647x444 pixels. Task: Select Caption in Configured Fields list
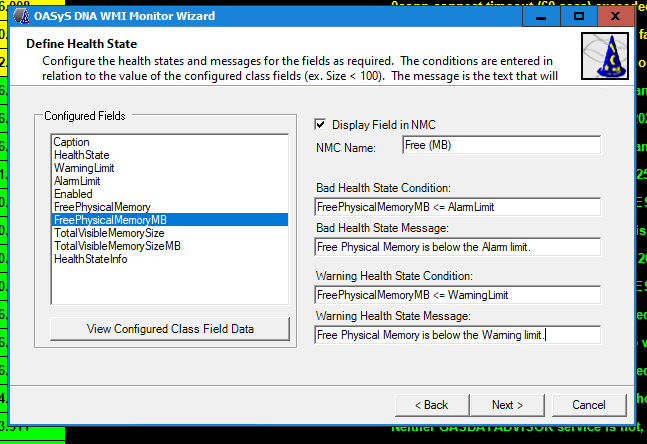71,143
